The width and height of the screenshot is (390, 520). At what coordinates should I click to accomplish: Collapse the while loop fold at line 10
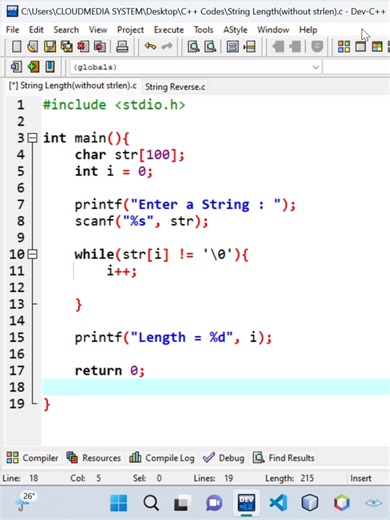(32, 254)
